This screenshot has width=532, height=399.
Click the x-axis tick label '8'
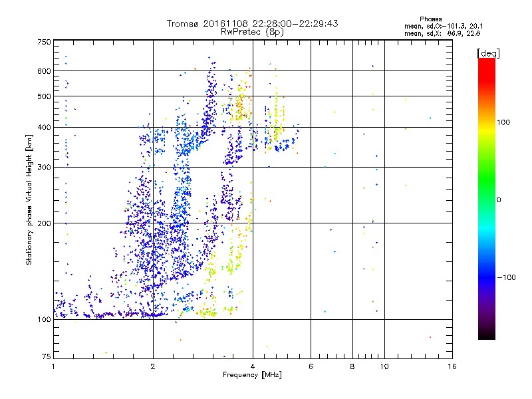[x=352, y=366]
